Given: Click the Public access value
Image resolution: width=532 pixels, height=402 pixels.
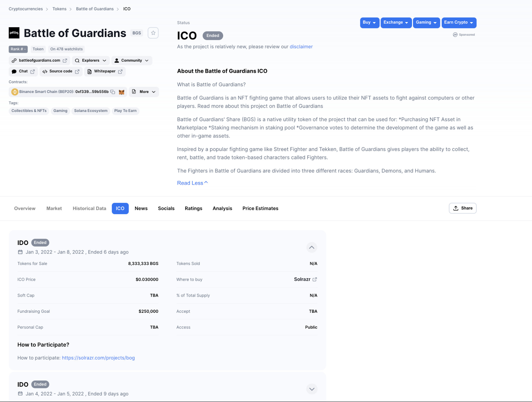Looking at the screenshot, I should point(311,327).
